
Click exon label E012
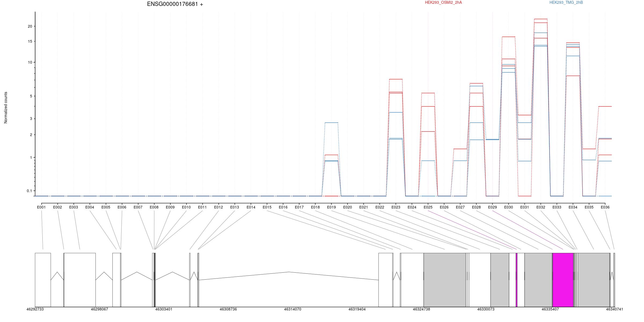(218, 207)
